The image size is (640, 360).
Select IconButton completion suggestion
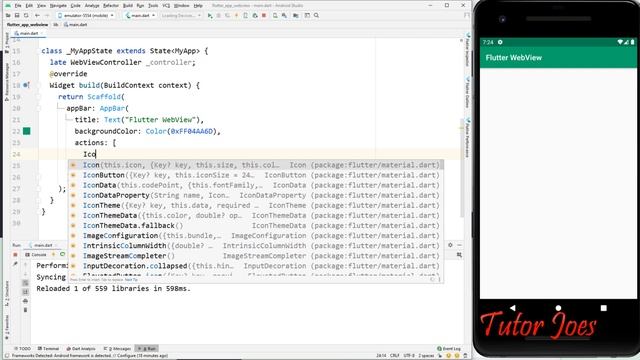256,175
